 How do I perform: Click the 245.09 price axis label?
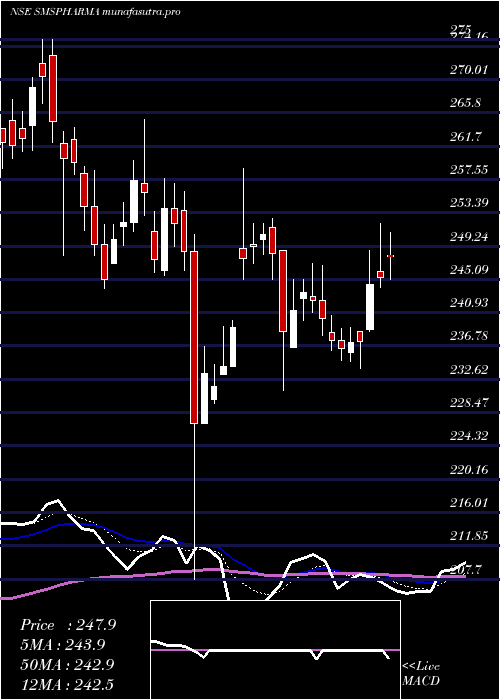point(469,270)
